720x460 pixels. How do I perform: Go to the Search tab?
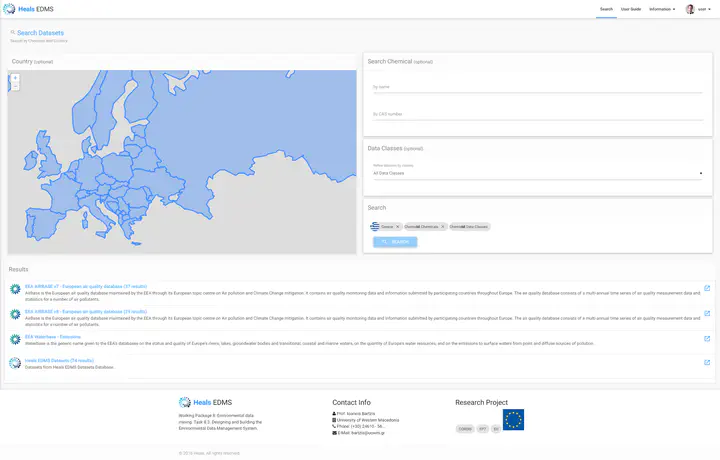[x=606, y=9]
